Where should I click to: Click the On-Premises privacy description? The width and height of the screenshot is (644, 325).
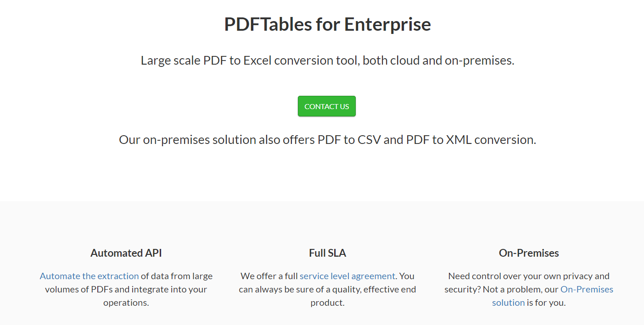[528, 275]
